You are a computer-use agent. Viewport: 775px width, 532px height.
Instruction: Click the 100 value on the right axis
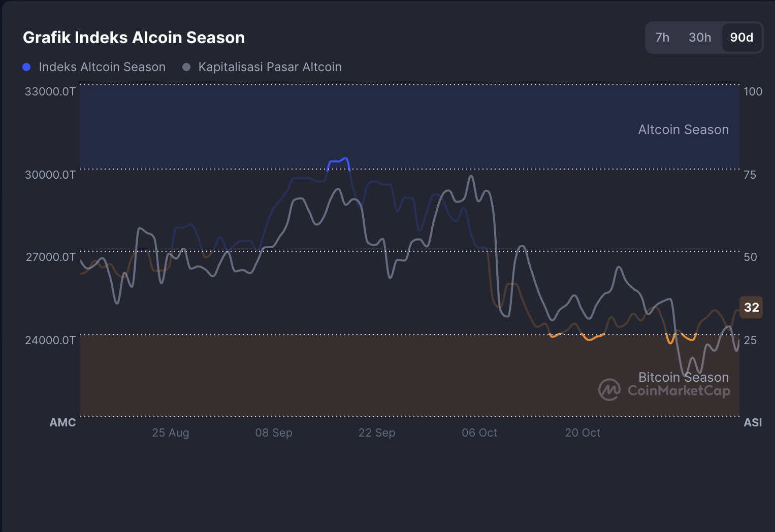(x=753, y=91)
